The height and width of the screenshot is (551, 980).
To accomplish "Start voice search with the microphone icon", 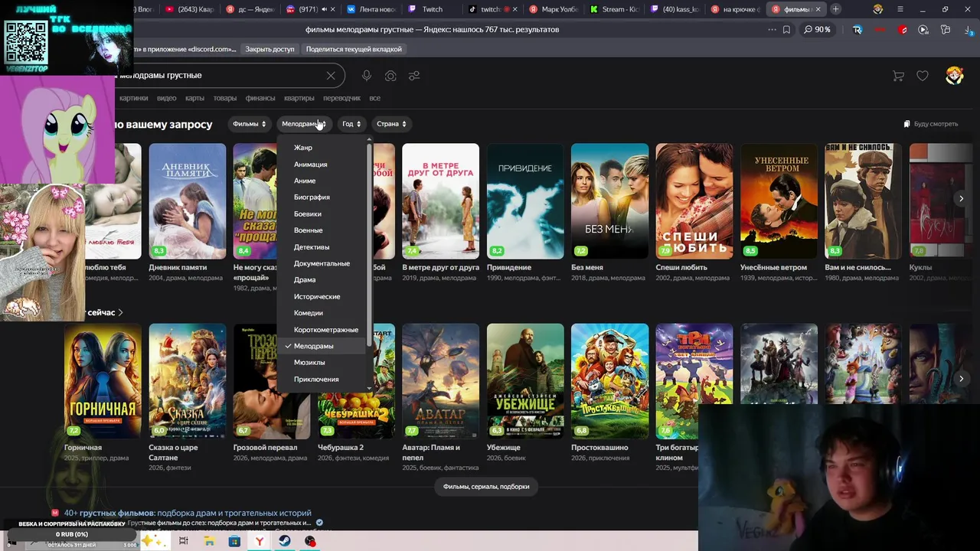I will pyautogui.click(x=367, y=76).
